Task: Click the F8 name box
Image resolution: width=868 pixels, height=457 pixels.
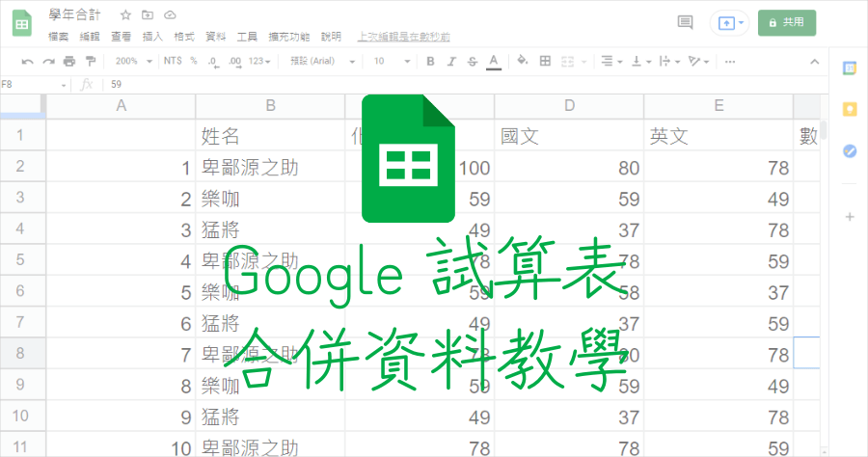Action: point(35,85)
